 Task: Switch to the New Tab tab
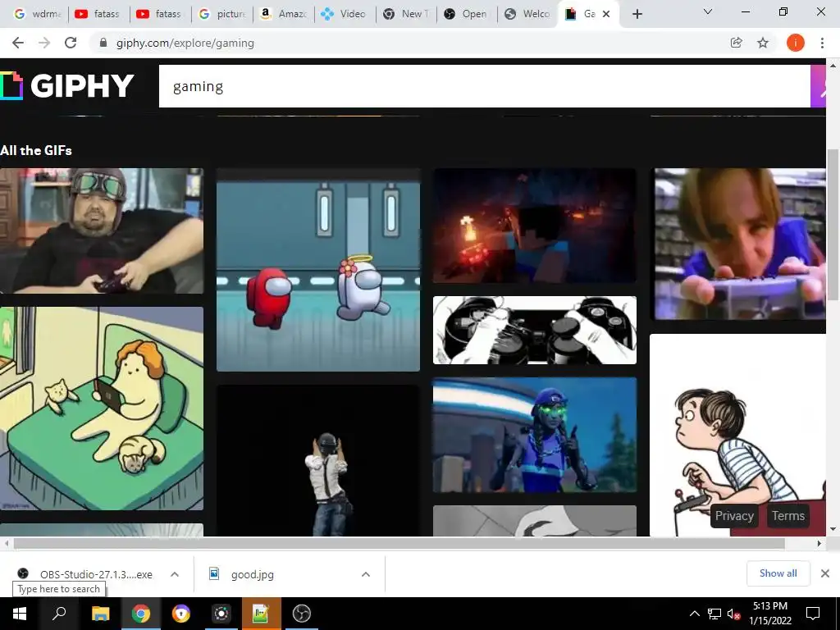tap(405, 14)
